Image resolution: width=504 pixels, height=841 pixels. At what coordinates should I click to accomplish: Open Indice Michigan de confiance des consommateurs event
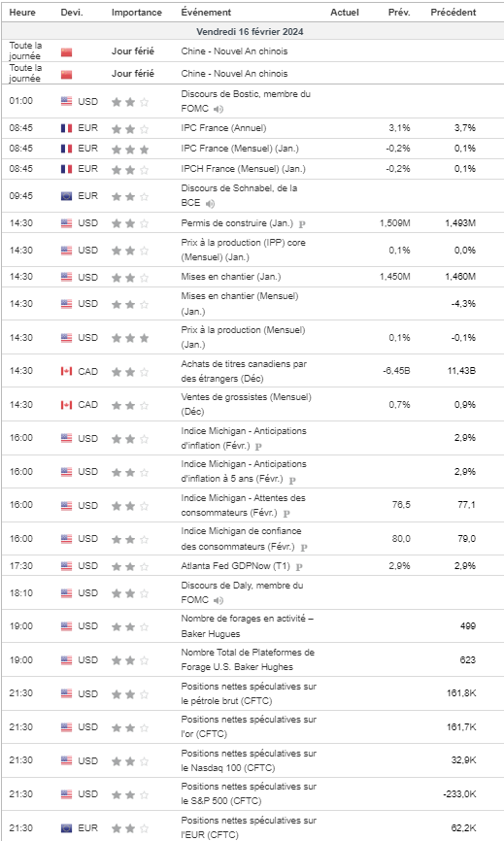[x=241, y=539]
